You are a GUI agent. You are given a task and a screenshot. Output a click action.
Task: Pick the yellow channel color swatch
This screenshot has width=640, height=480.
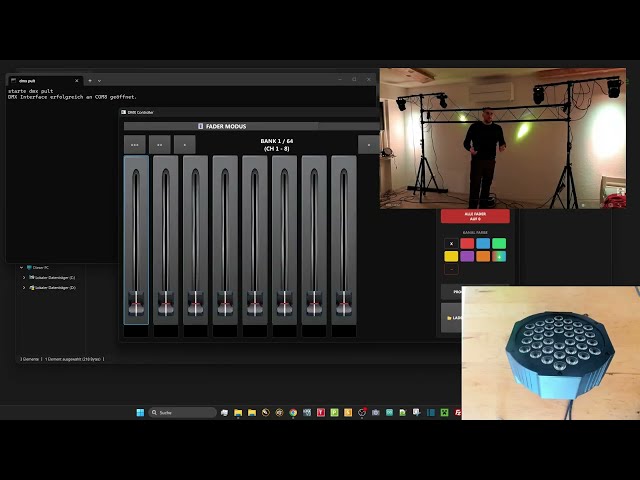(x=451, y=256)
